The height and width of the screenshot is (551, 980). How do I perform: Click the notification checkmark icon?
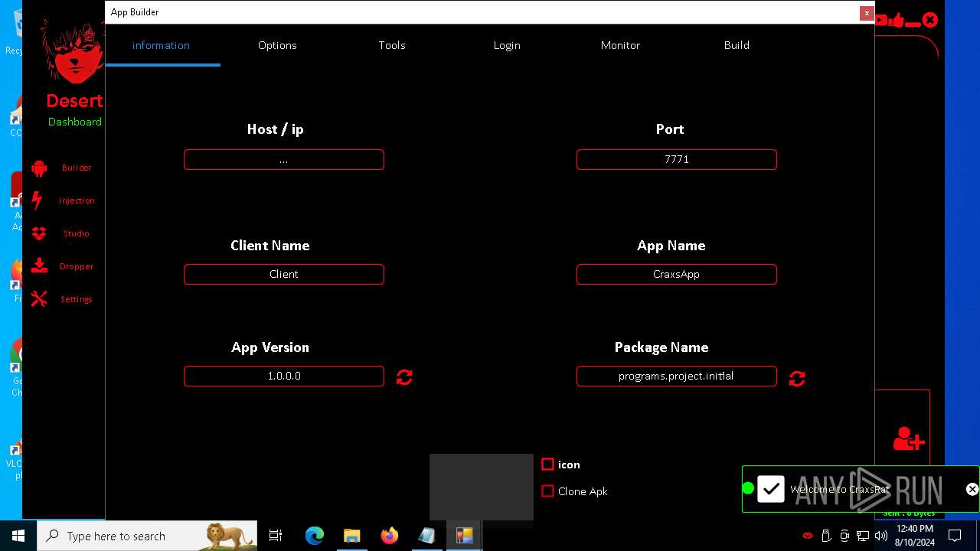(x=771, y=489)
